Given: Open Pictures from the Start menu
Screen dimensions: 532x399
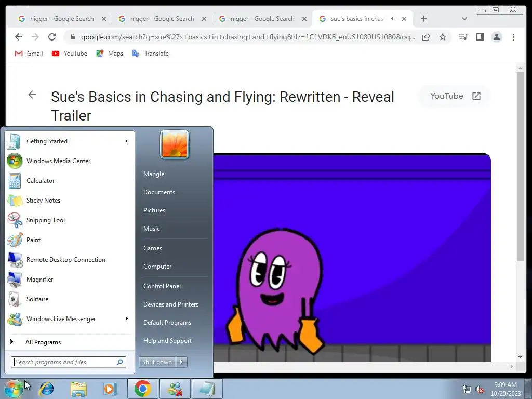Looking at the screenshot, I should 154,210.
